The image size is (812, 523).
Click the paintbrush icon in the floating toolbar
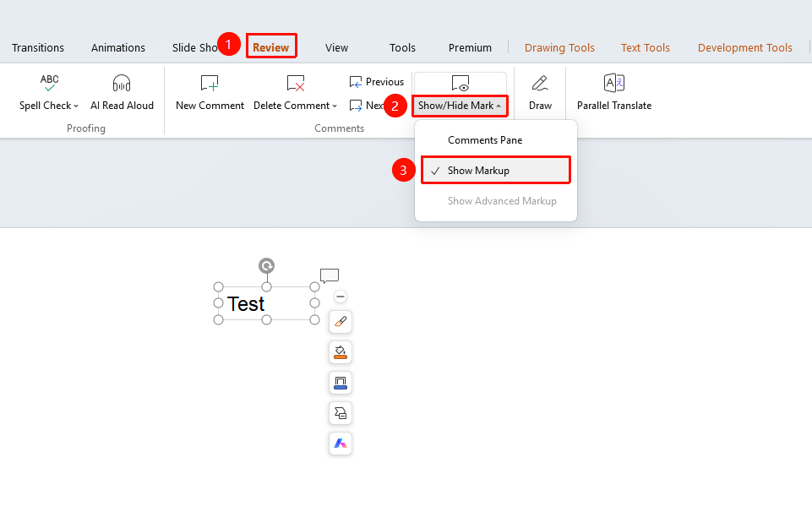coord(341,322)
